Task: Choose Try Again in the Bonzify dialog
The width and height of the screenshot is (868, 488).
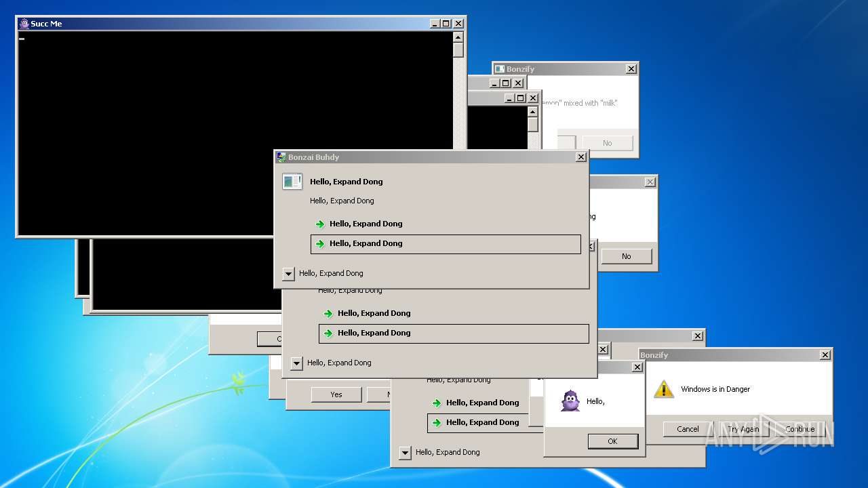Action: coord(743,429)
